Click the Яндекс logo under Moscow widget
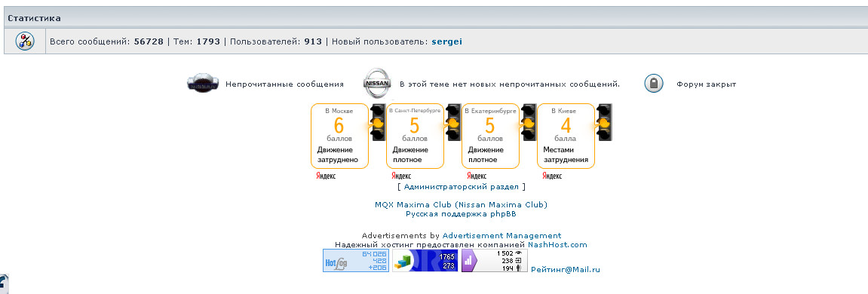Screen dimensions: 868x294 click(x=326, y=176)
